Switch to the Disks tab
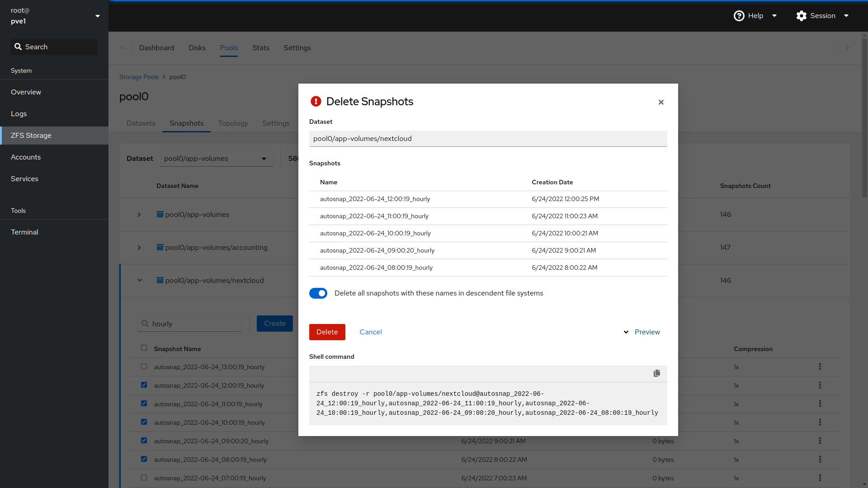This screenshot has height=488, width=868. click(197, 48)
